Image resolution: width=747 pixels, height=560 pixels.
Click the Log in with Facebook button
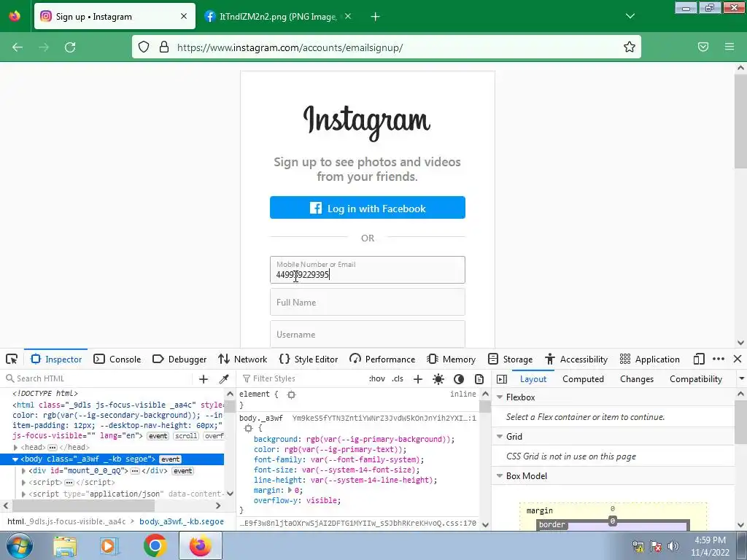pyautogui.click(x=368, y=208)
